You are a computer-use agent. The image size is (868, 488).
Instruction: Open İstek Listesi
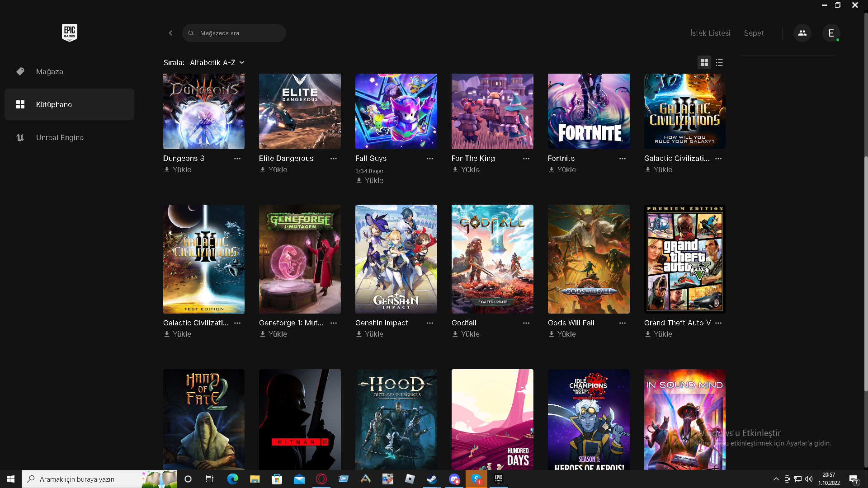pyautogui.click(x=710, y=33)
